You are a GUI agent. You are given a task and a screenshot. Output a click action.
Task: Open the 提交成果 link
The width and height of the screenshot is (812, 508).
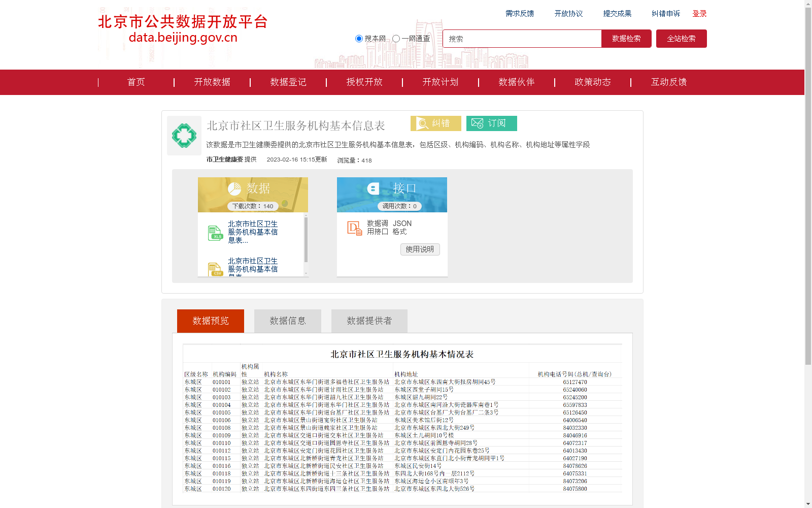617,14
